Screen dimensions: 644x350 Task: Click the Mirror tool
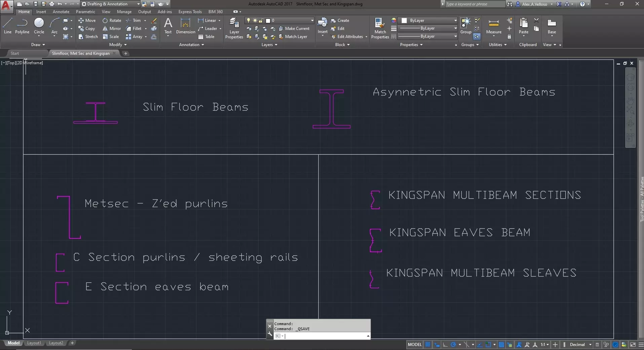tap(112, 29)
